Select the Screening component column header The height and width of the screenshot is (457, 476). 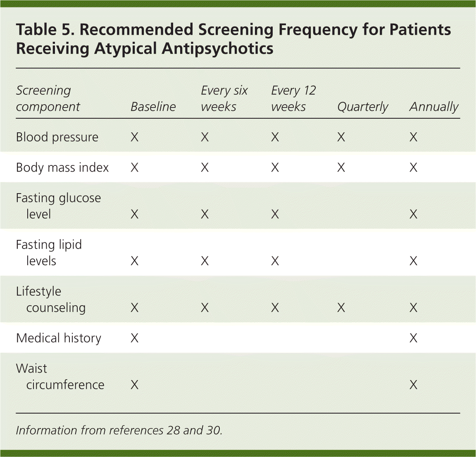(x=48, y=98)
